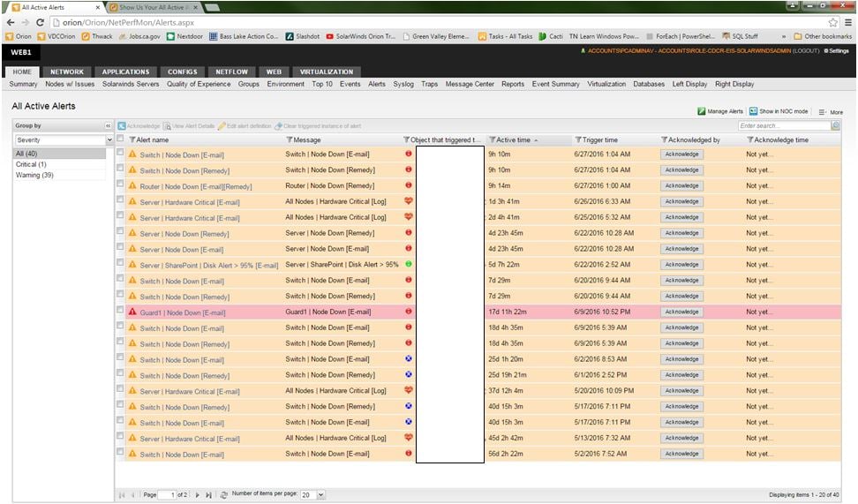Click Manage Alerts icon
This screenshot has width=858, height=504.
[x=701, y=111]
